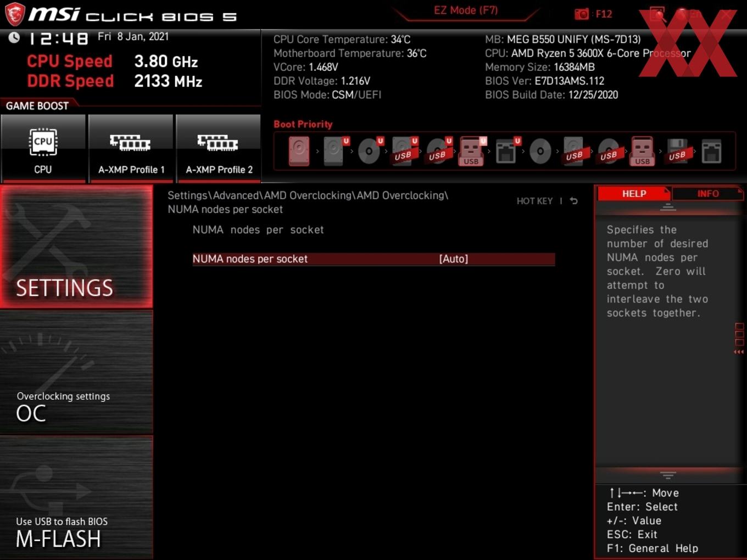The width and height of the screenshot is (747, 560).
Task: Click the BIOS Build Date: 12/25/2020 line
Action: pyautogui.click(x=551, y=94)
